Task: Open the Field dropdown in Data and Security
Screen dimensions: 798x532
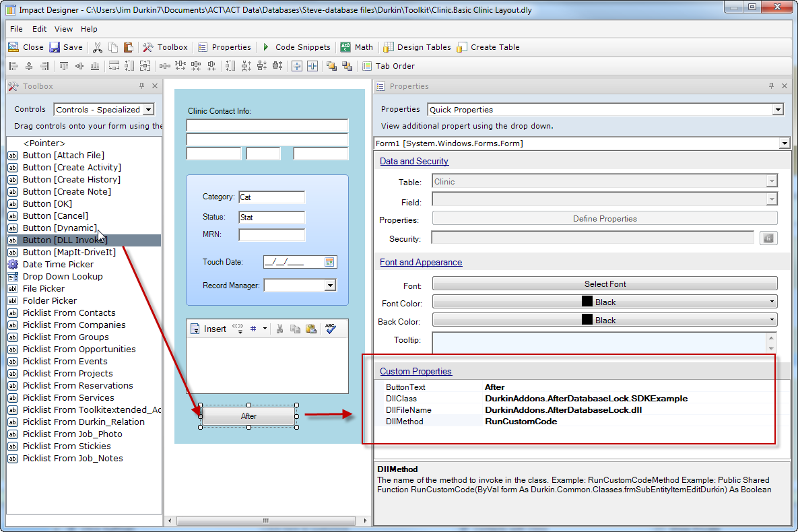Action: pyautogui.click(x=772, y=199)
